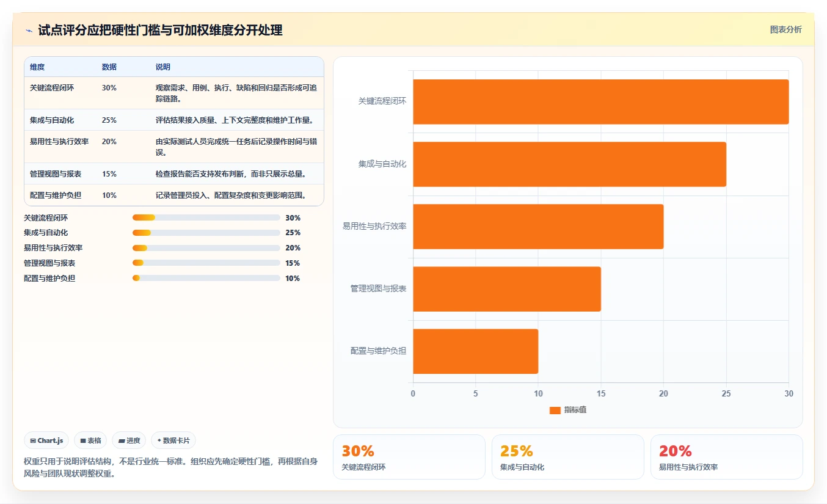Click the 配置与维护负担 chart axis label
This screenshot has height=504, width=827.
coord(379,351)
